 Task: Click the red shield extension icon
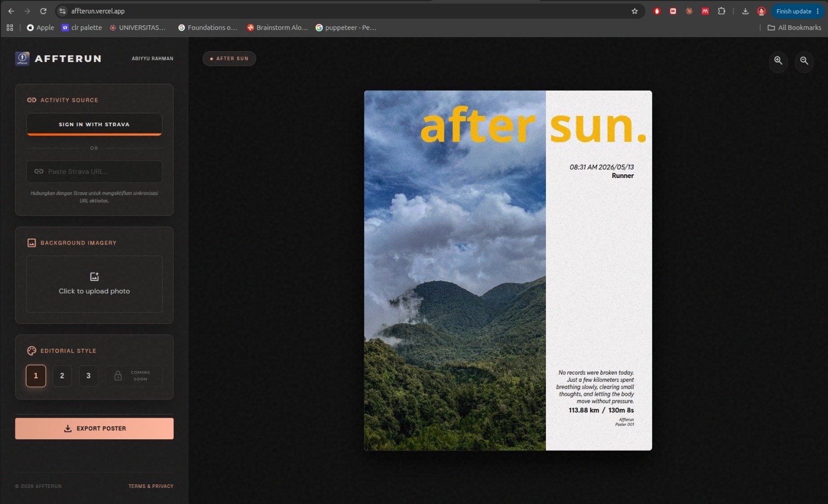(657, 11)
